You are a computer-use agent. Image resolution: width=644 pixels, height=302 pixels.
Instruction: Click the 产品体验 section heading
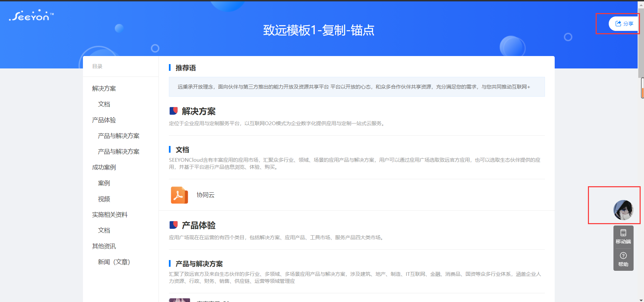(x=199, y=225)
